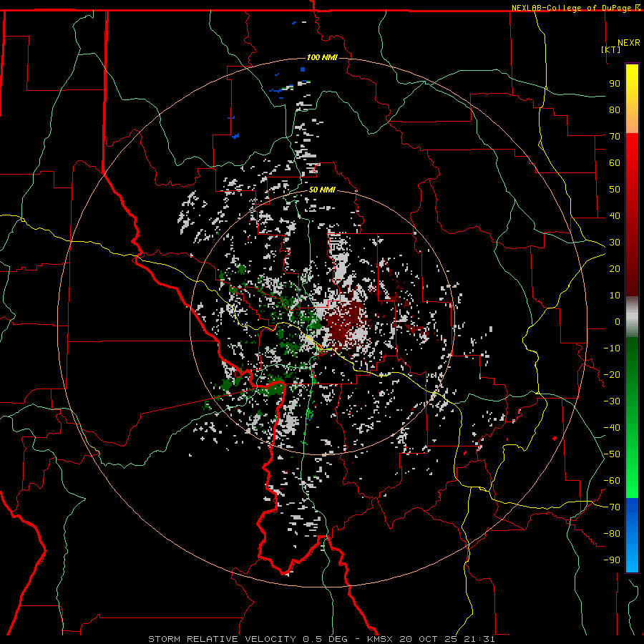644x644 pixels.
Task: Click the -20 value on the velocity scale
Action: pyautogui.click(x=612, y=375)
